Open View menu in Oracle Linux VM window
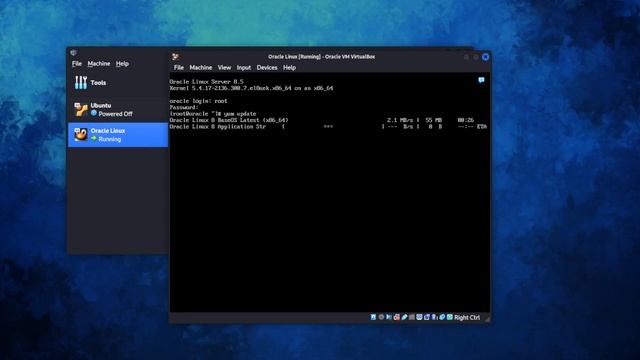 coord(224,68)
